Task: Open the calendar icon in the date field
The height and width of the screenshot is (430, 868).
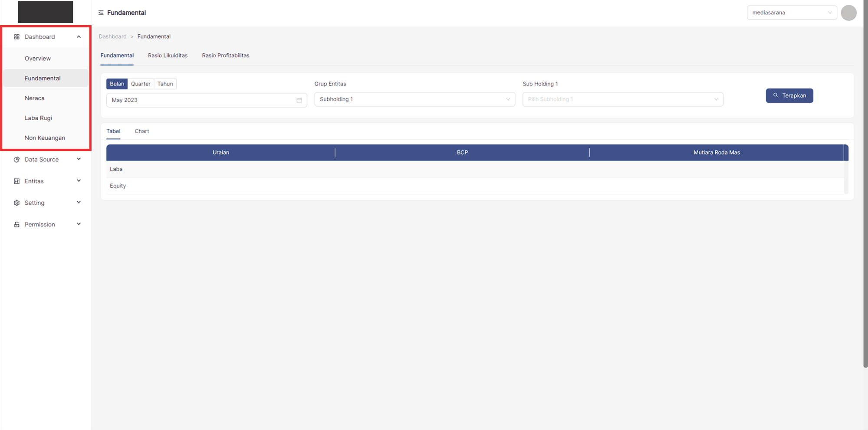Action: [299, 100]
